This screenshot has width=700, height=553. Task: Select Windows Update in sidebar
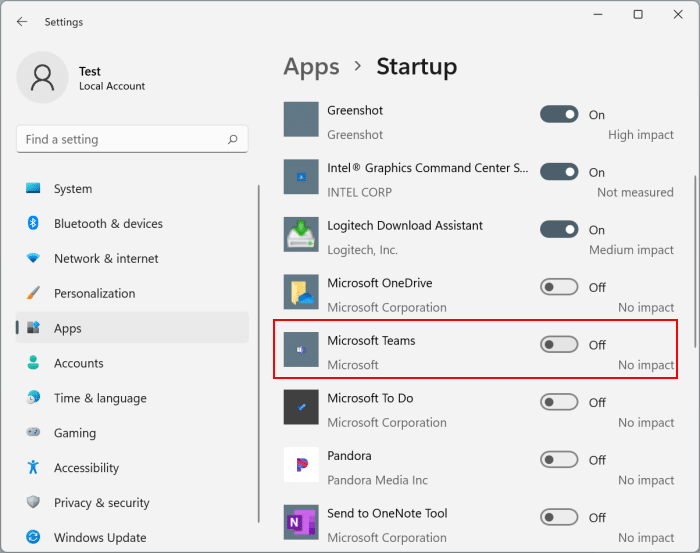132,536
